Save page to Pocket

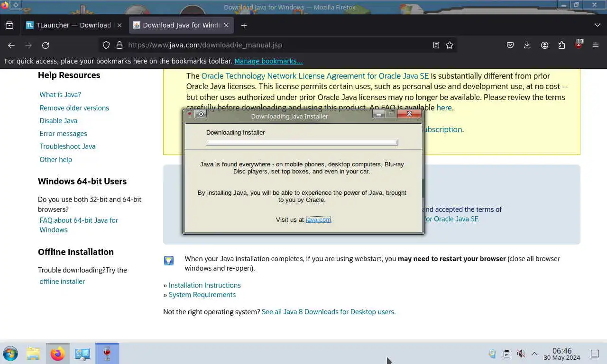(x=510, y=45)
